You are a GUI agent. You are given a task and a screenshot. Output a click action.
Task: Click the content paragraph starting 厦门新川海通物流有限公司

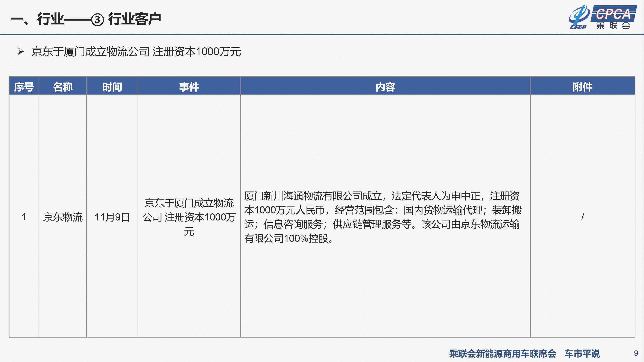383,217
